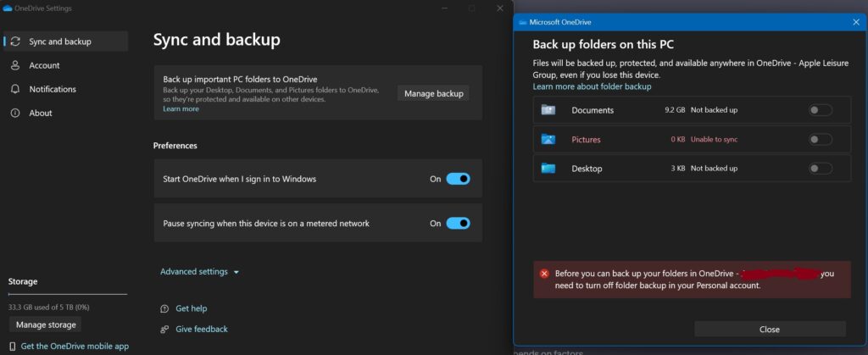Click the 'Unable to sync' status text
868x355 pixels.
tap(714, 139)
